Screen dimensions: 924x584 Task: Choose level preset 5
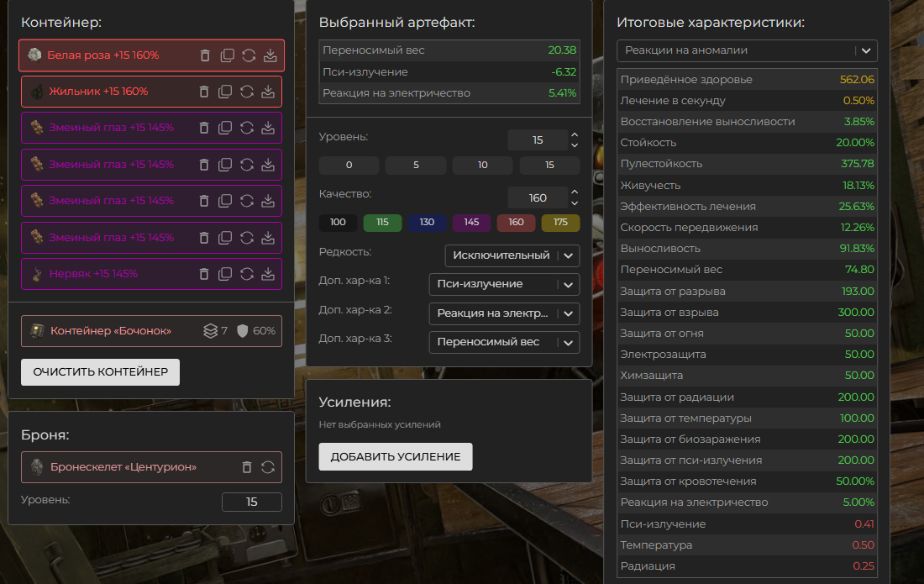pyautogui.click(x=416, y=166)
